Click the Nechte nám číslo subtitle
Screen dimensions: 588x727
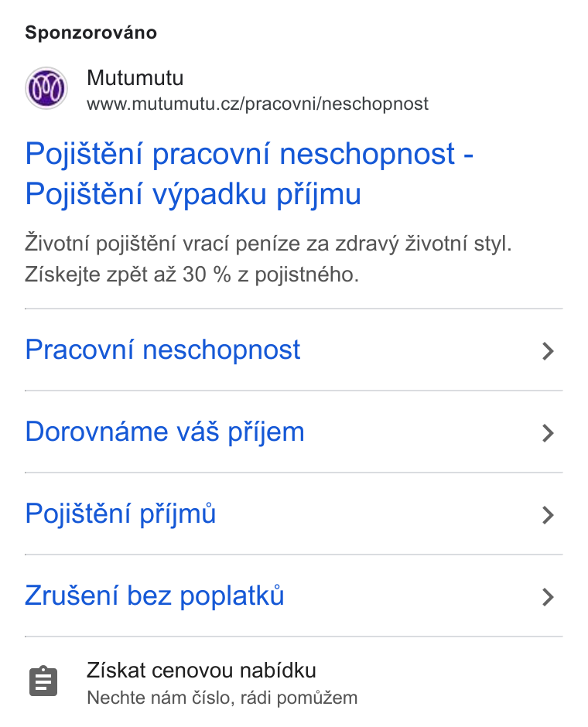(222, 698)
